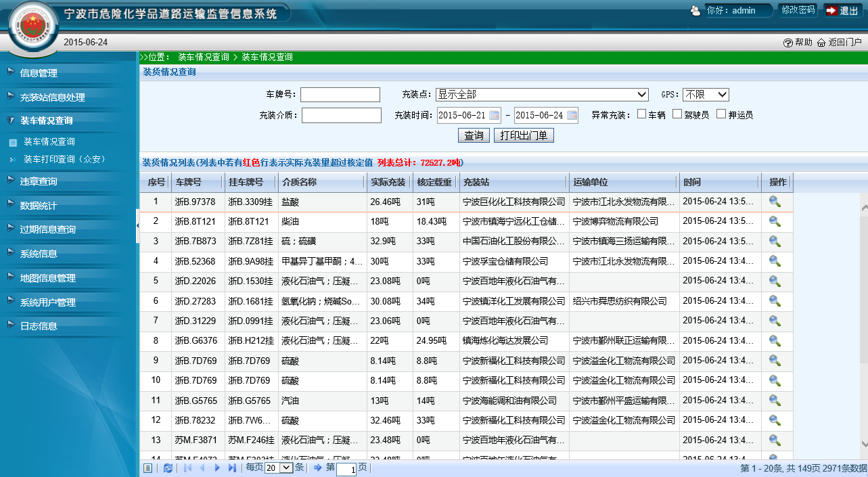Click 充装站 column header
This screenshot has width=868, height=477.
pyautogui.click(x=513, y=183)
